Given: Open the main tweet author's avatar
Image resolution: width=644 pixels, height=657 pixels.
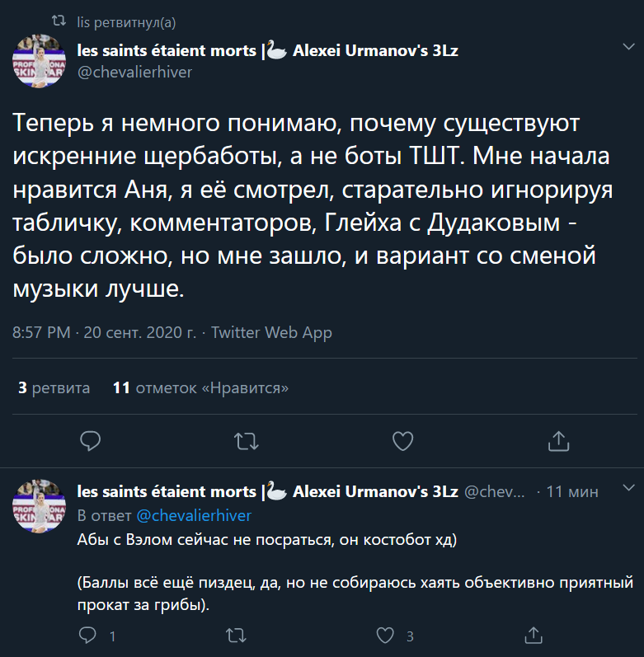Looking at the screenshot, I should click(x=39, y=61).
